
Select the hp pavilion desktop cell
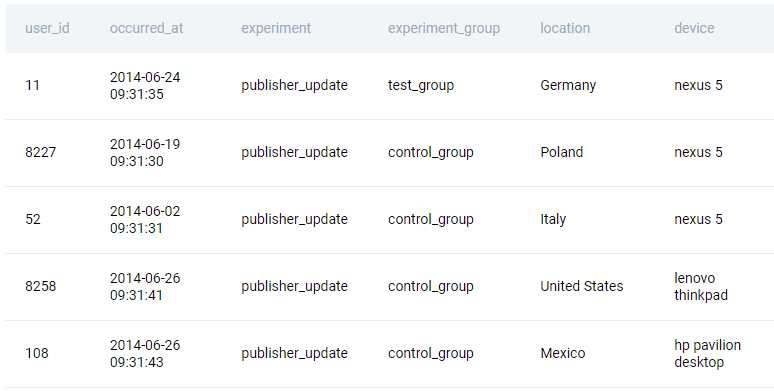coord(708,353)
